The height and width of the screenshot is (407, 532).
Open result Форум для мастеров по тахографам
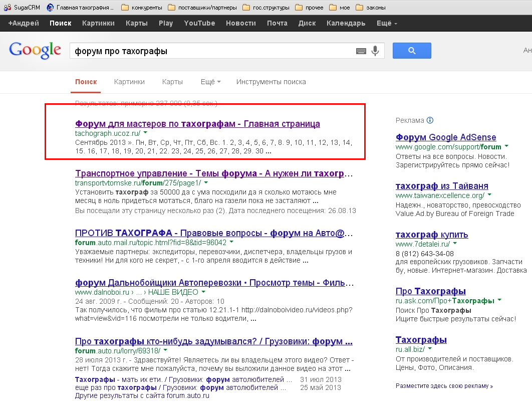pyautogui.click(x=197, y=124)
